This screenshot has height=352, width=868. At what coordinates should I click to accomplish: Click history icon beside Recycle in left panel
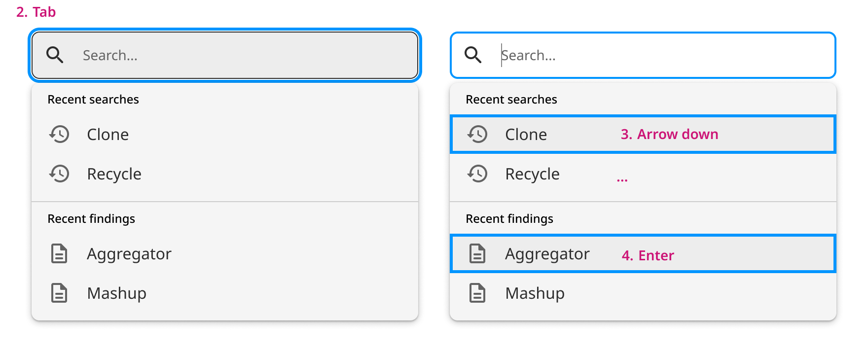click(59, 174)
